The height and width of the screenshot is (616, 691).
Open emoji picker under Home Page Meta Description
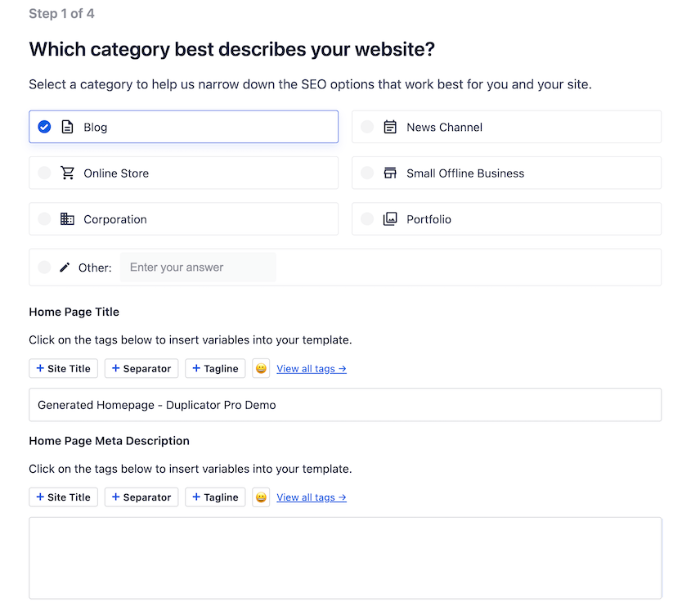tap(261, 497)
